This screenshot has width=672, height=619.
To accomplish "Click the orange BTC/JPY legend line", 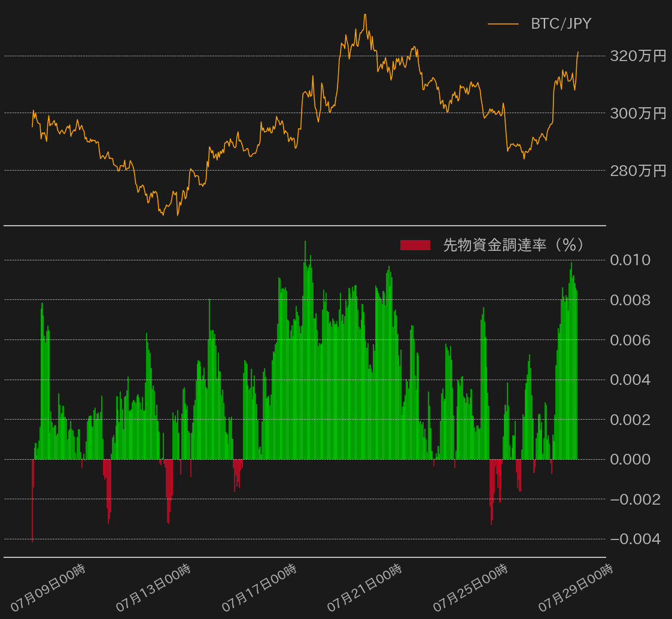I will pos(503,24).
